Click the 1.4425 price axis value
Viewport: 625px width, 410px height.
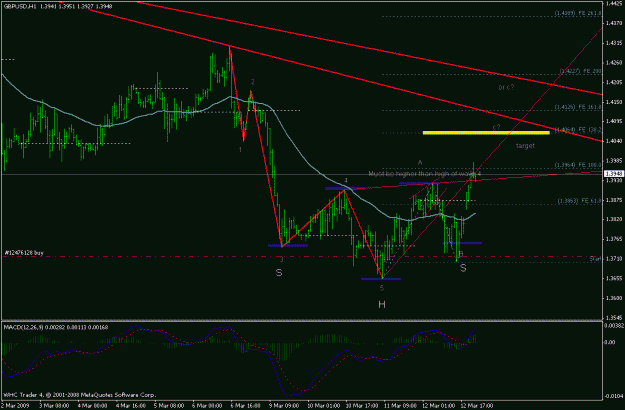click(x=614, y=4)
